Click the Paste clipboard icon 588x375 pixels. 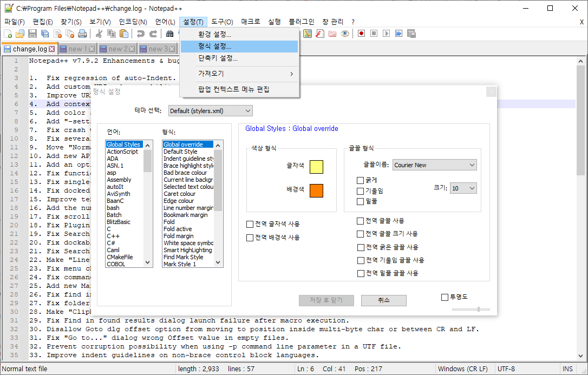pos(124,34)
